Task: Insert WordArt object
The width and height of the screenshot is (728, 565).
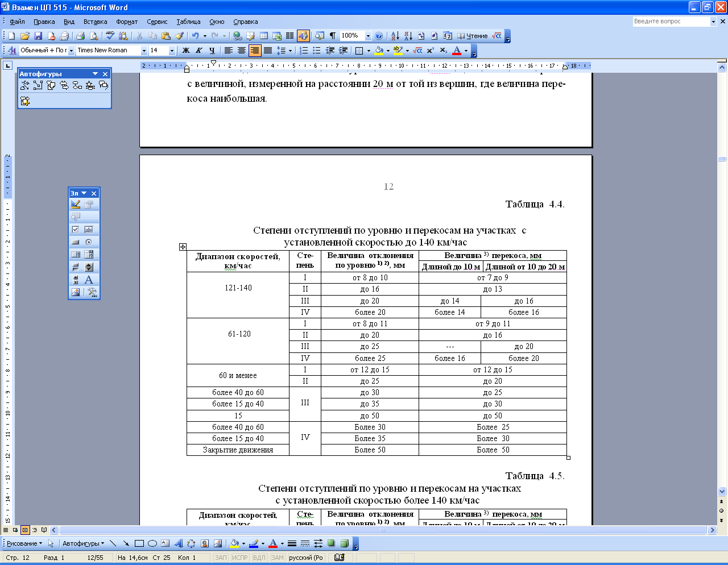Action: (178, 543)
